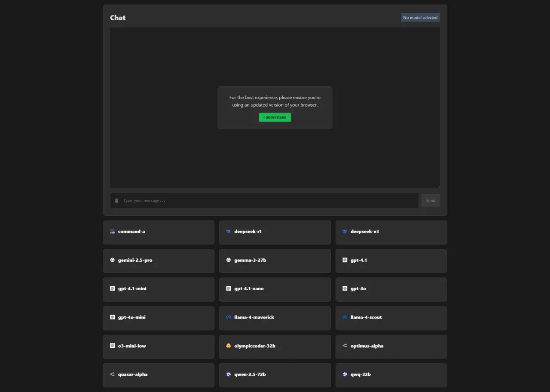
Task: Pick the OpenAI icon beside gpt-4o
Action: [345, 289]
